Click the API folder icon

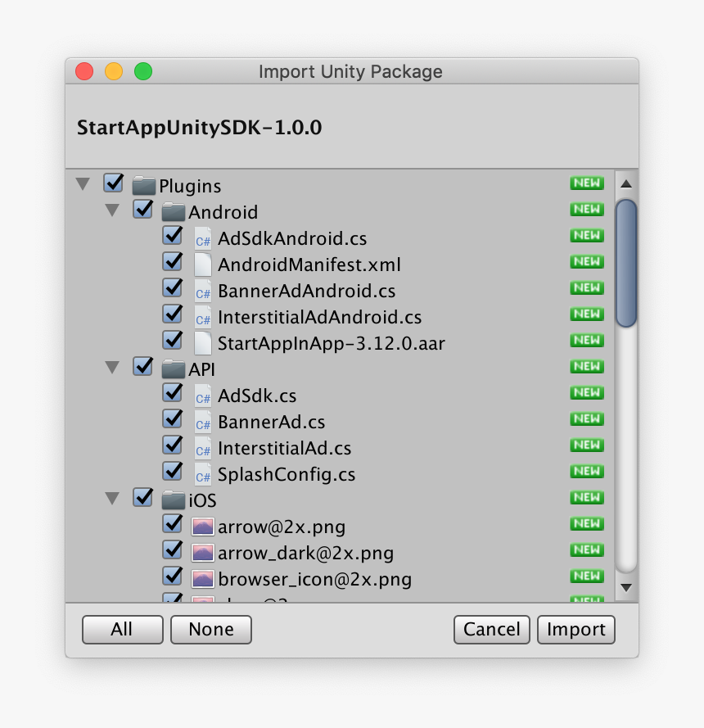click(x=173, y=369)
